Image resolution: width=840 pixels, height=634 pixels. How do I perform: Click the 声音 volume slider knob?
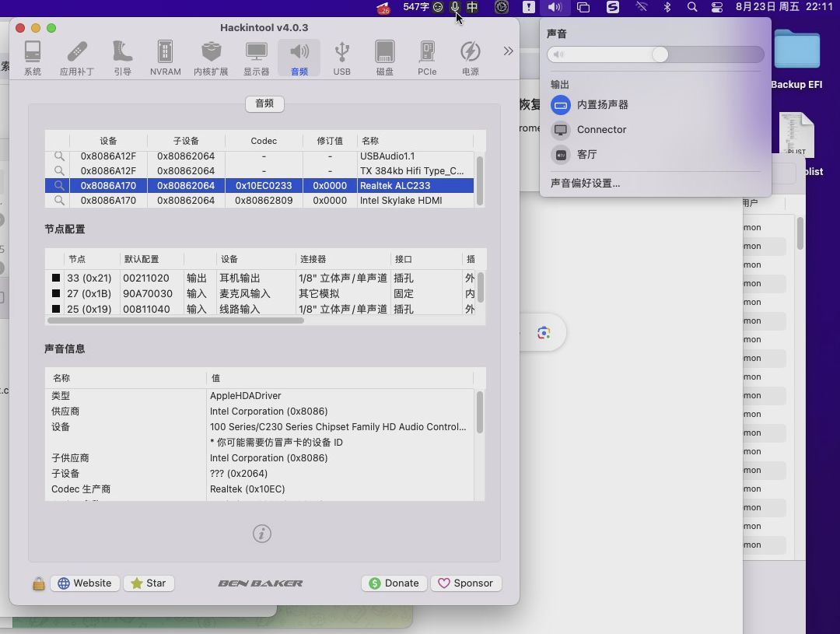click(660, 54)
